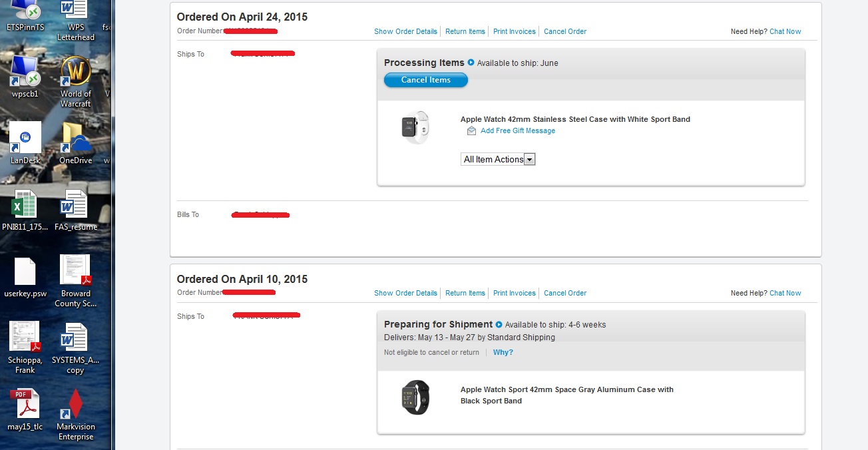The height and width of the screenshot is (450, 868).
Task: Click the blue arrow beside Preparing for Shipment
Action: click(x=499, y=324)
